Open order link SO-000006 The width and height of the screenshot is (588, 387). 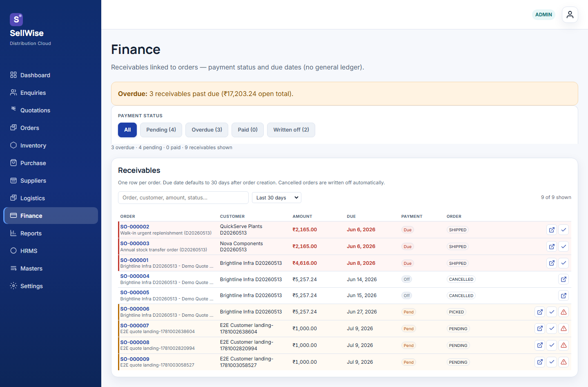click(135, 309)
